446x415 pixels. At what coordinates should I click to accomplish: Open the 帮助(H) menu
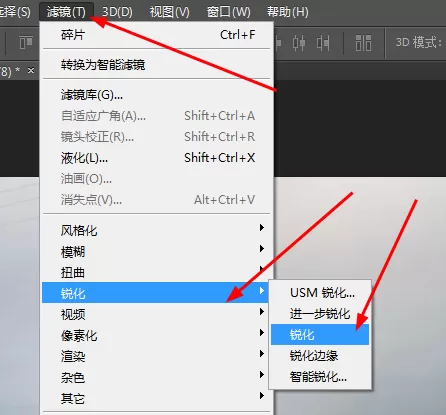[x=287, y=12]
